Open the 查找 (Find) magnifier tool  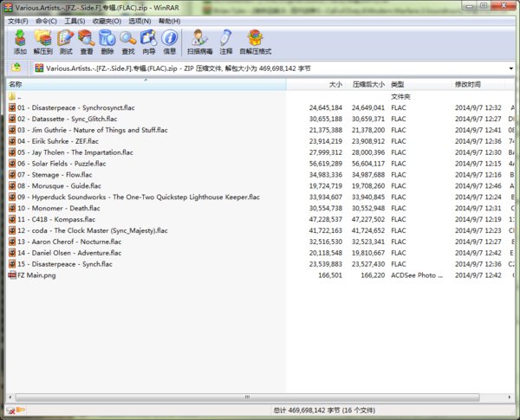click(128, 42)
